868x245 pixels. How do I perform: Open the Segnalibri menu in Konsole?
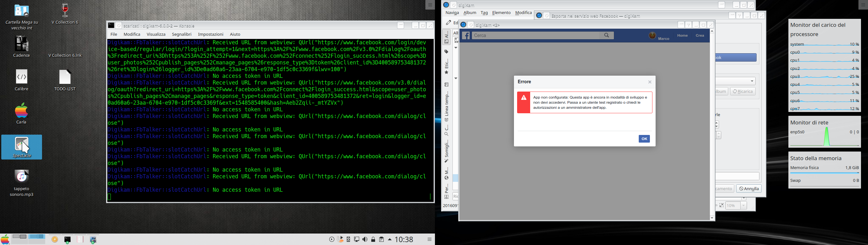pyautogui.click(x=181, y=34)
